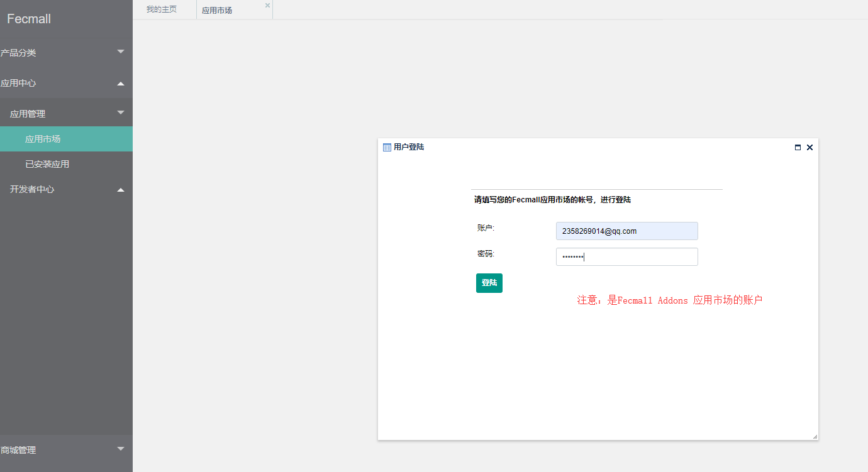868x472 pixels.
Task: Focus the 密码 password input field
Action: click(626, 256)
